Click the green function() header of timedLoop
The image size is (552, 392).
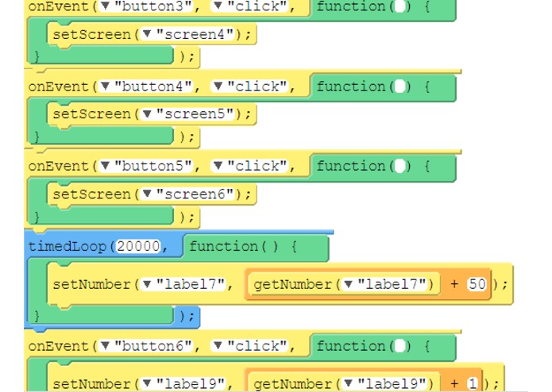[x=257, y=247]
